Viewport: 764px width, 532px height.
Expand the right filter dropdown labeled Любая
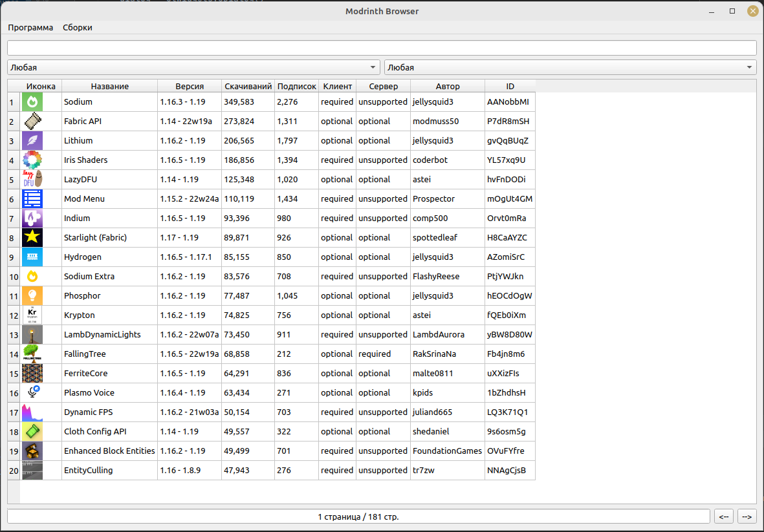click(570, 67)
